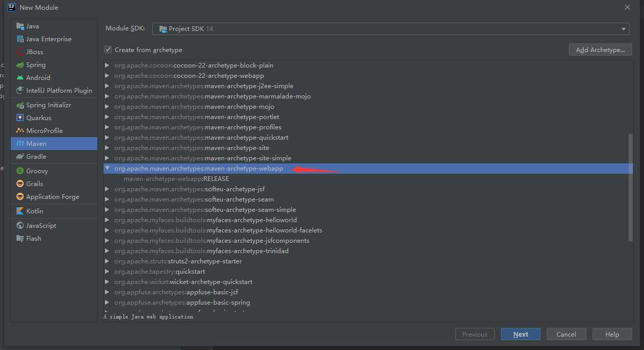Image resolution: width=644 pixels, height=350 pixels.
Task: Click the Spring leaf icon
Action: (20, 65)
